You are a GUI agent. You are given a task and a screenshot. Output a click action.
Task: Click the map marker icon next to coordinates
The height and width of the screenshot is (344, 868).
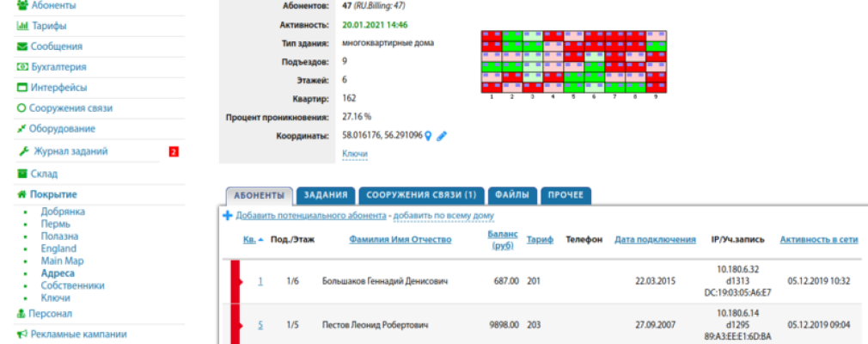(427, 135)
